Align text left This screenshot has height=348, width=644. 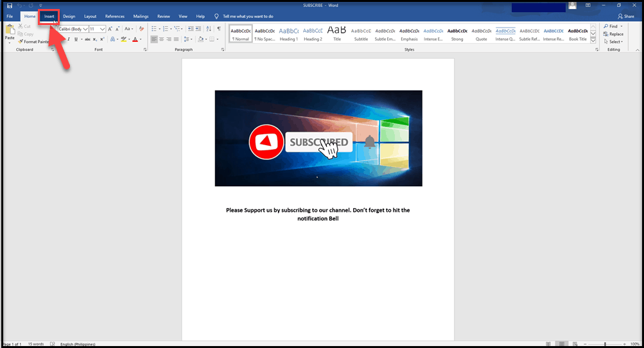[154, 39]
